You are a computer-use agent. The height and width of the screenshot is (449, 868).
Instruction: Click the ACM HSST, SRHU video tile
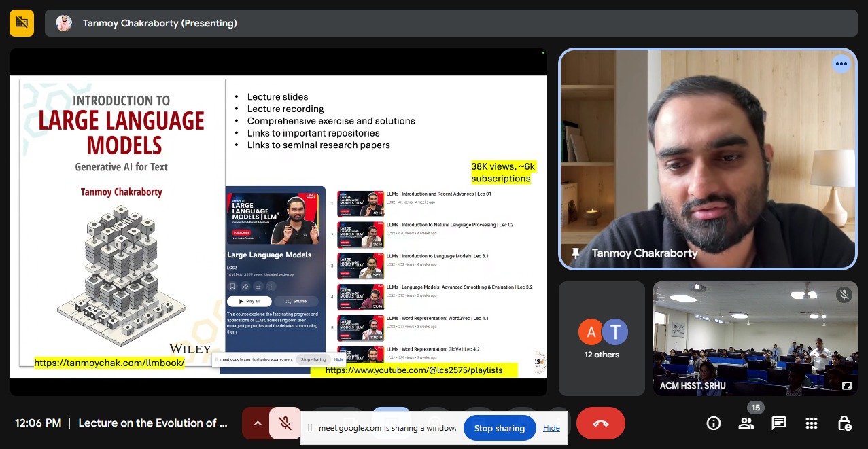point(754,338)
